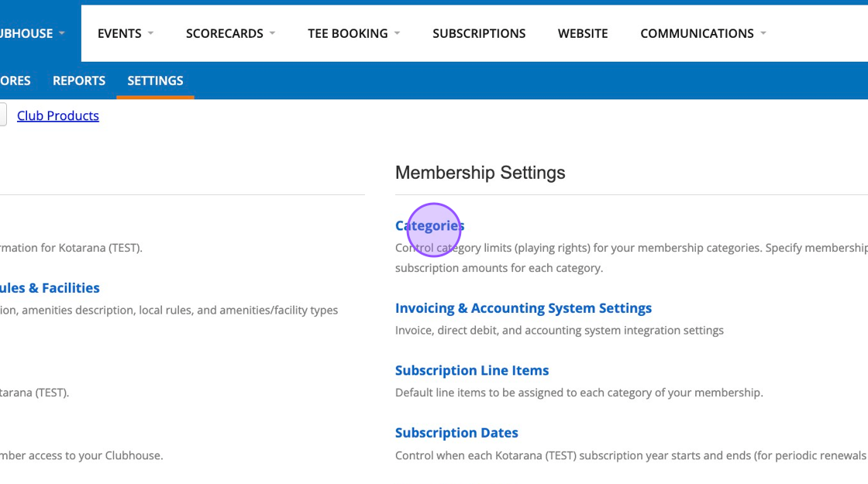Select the SCORECARDS menu label
Image resolution: width=868 pixels, height=484 pixels.
tap(224, 33)
